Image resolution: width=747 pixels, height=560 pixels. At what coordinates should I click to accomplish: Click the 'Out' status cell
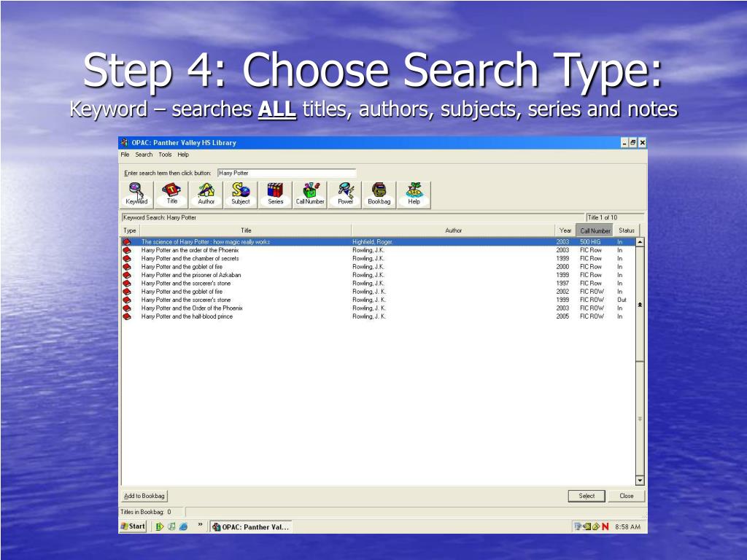point(622,300)
